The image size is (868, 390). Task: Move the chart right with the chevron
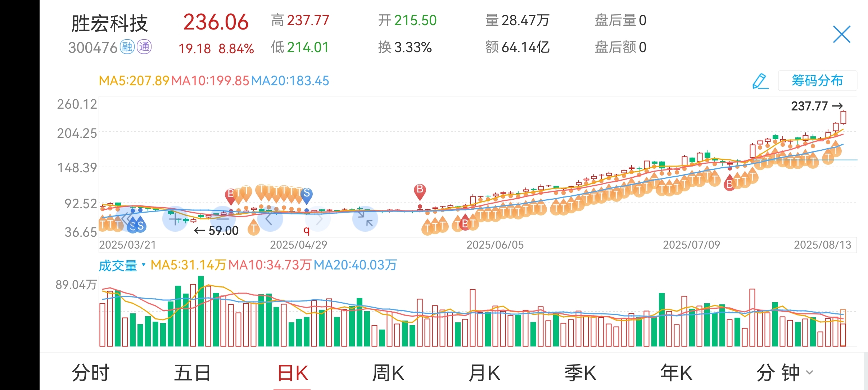(x=318, y=219)
